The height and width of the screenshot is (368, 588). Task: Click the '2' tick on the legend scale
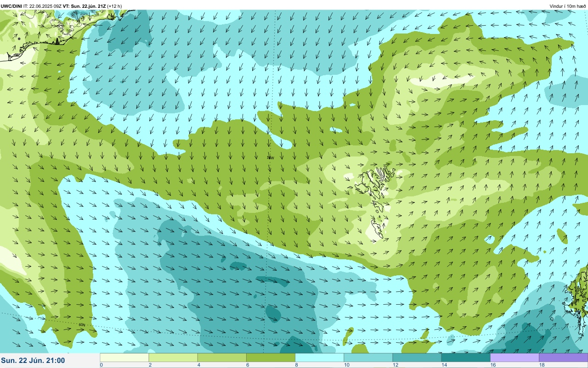click(x=150, y=365)
